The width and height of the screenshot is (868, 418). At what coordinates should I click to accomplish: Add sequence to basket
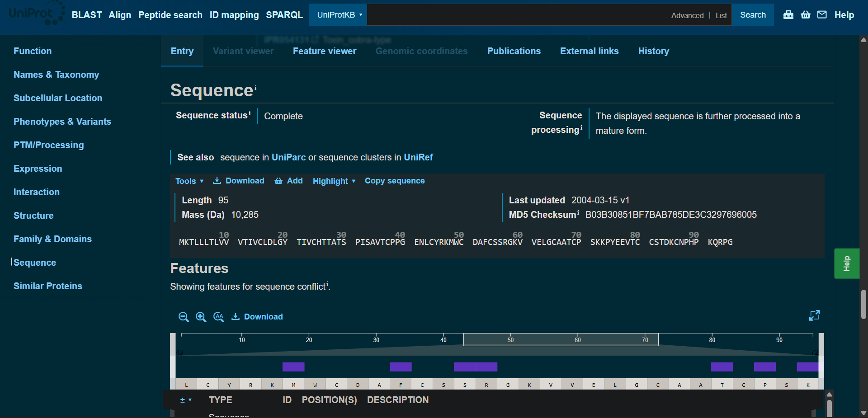tap(289, 181)
